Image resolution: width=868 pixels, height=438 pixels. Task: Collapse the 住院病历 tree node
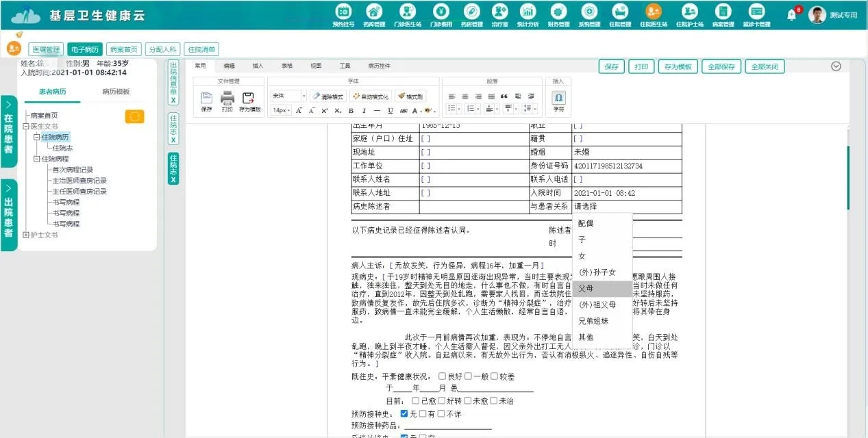[36, 137]
